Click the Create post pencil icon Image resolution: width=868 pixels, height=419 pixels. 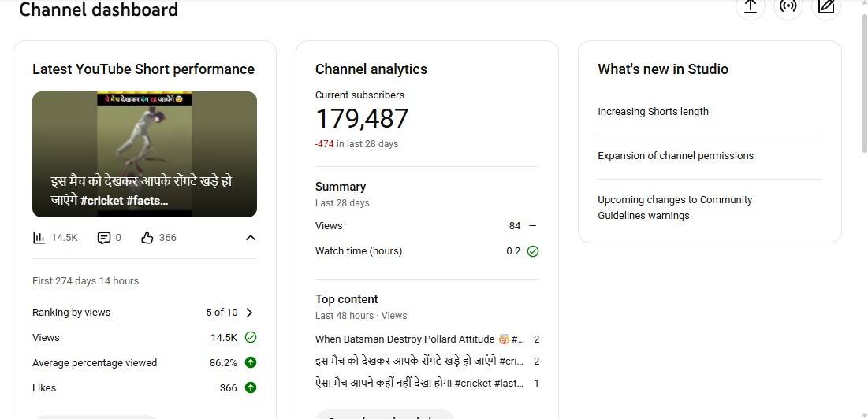point(826,7)
